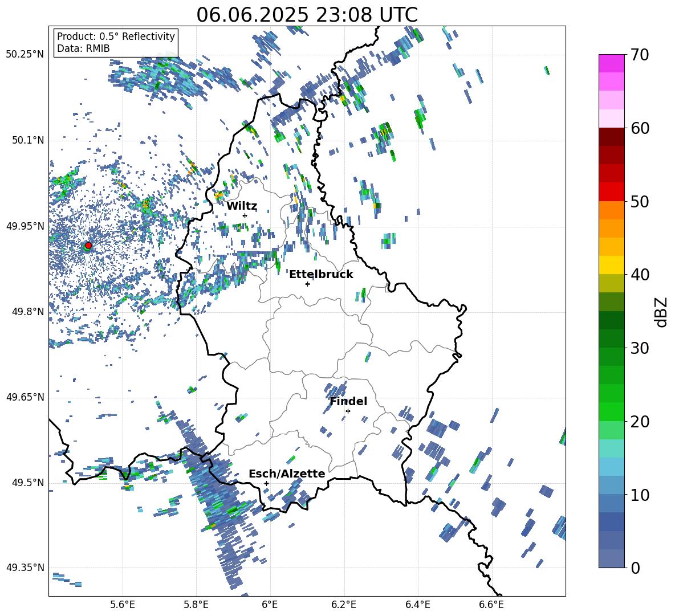Click the 6.2°E longitude label
Image resolution: width=675 pixels, height=616 pixels.
click(x=344, y=605)
